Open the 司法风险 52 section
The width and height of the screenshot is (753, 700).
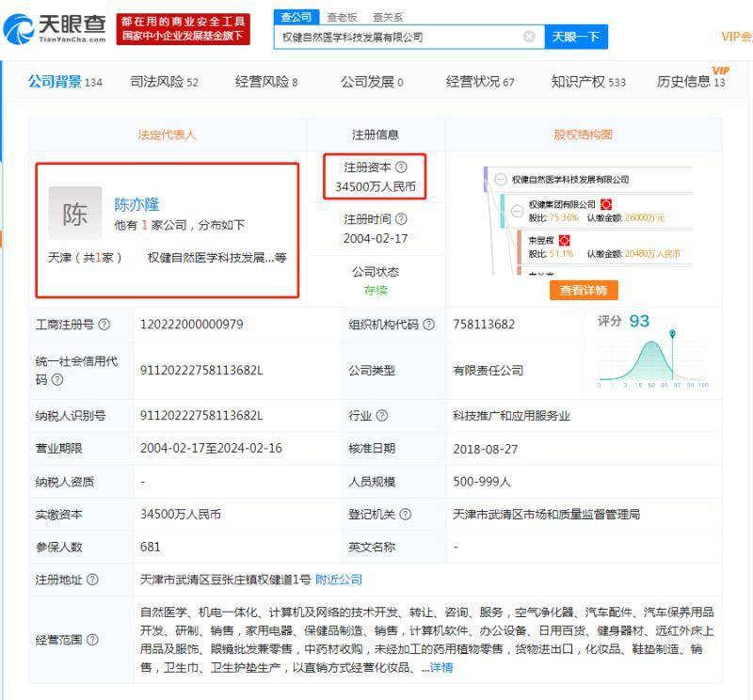click(x=164, y=82)
